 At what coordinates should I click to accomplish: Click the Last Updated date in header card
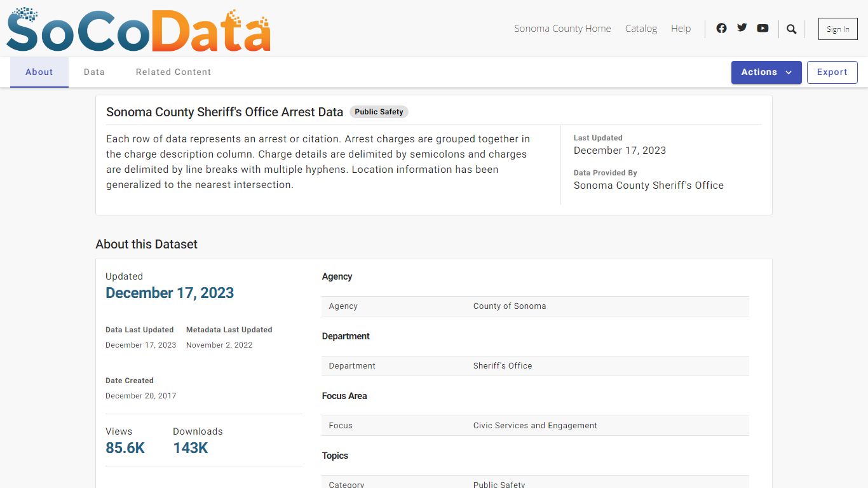620,151
